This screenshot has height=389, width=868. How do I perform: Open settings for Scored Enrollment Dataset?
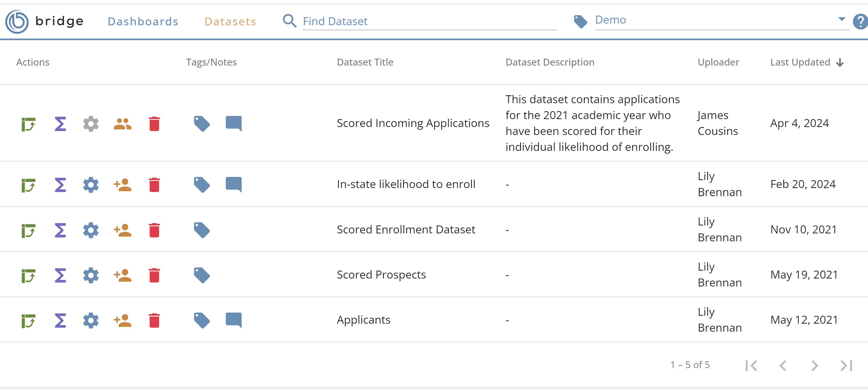[91, 230]
